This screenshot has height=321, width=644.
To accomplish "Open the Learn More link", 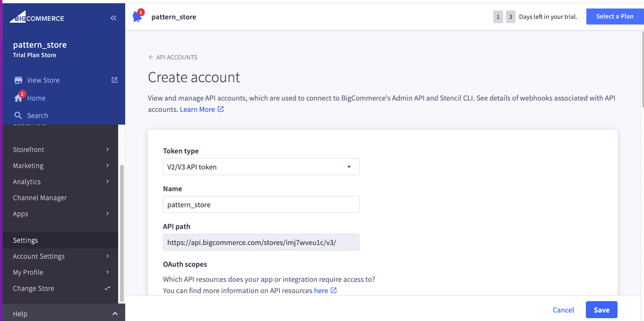I will [x=197, y=110].
